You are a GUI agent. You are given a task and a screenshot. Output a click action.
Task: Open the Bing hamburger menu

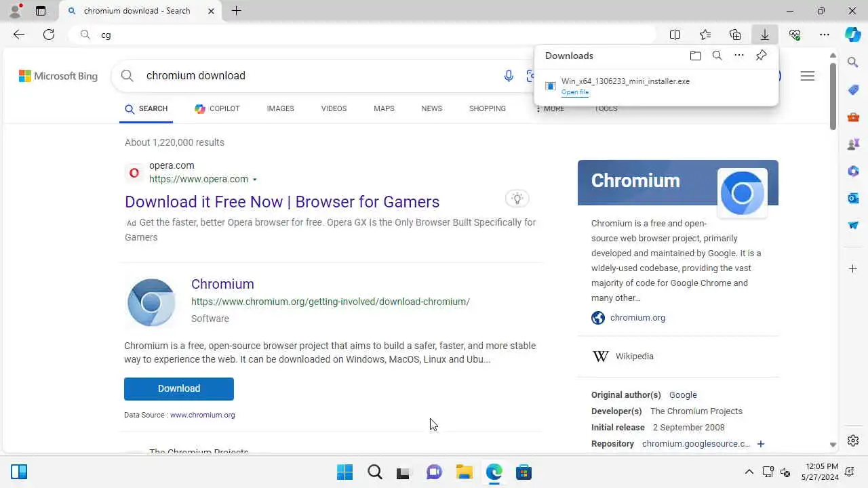pos(808,76)
